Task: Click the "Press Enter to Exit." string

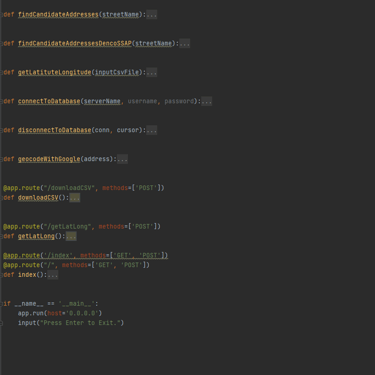Action: pos(80,323)
